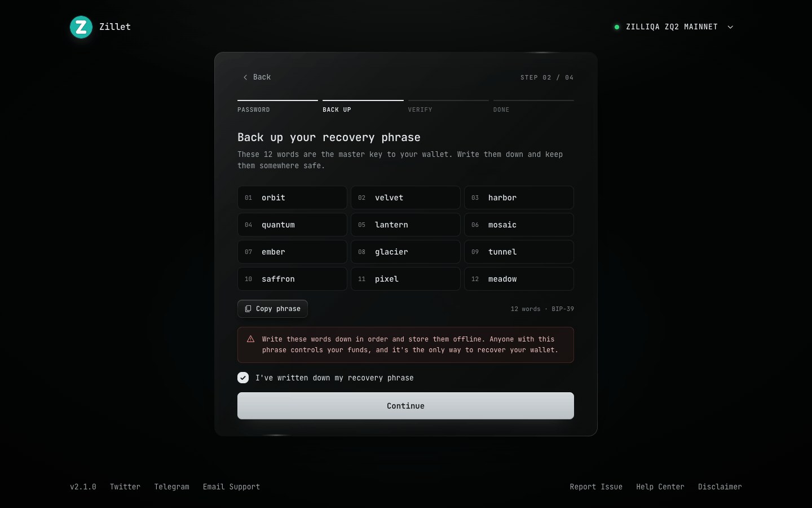Image resolution: width=812 pixels, height=508 pixels.
Task: Open the Disclaimer link
Action: pyautogui.click(x=720, y=487)
